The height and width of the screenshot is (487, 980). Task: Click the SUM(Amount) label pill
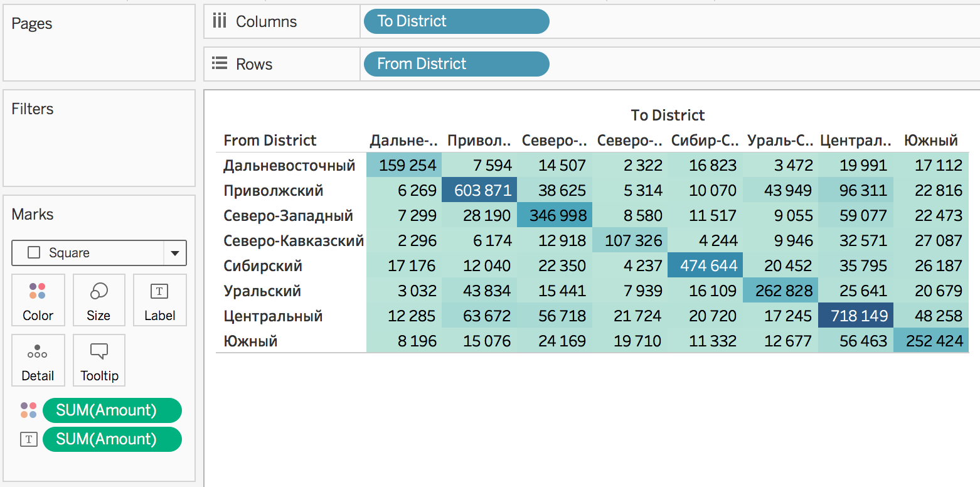coord(112,439)
